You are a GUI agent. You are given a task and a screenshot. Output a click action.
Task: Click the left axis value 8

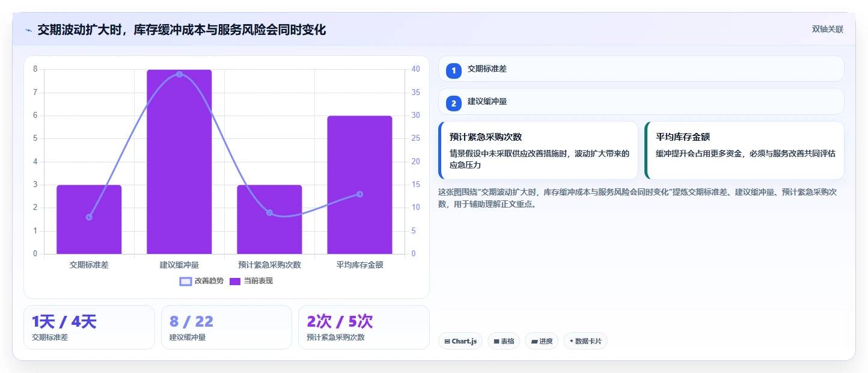coord(35,69)
